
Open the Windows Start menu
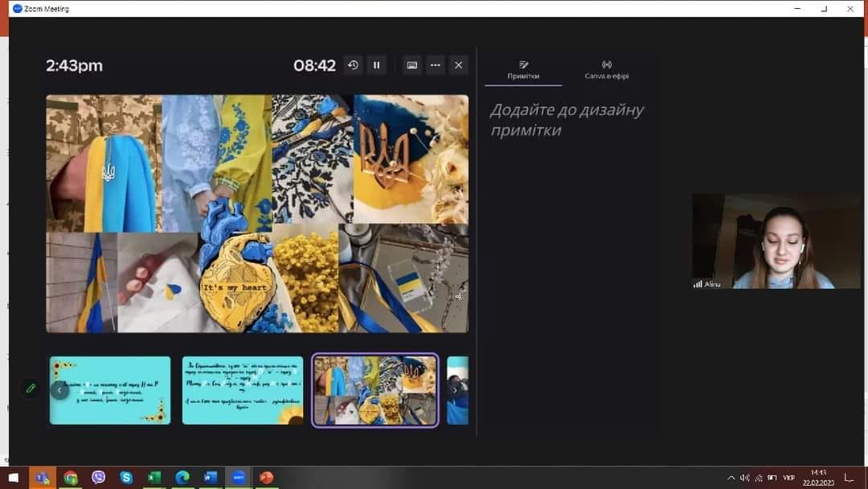14,478
